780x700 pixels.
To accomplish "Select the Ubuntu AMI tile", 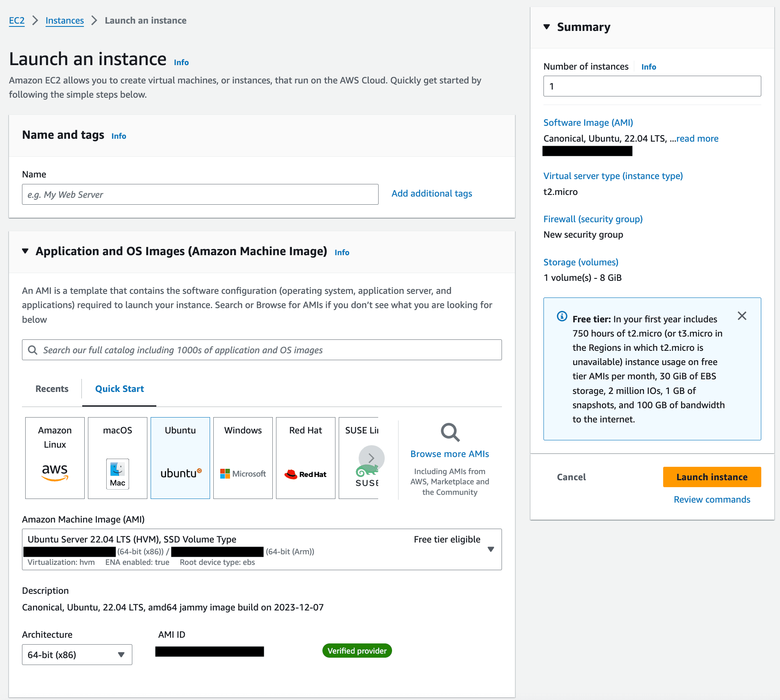I will [180, 458].
